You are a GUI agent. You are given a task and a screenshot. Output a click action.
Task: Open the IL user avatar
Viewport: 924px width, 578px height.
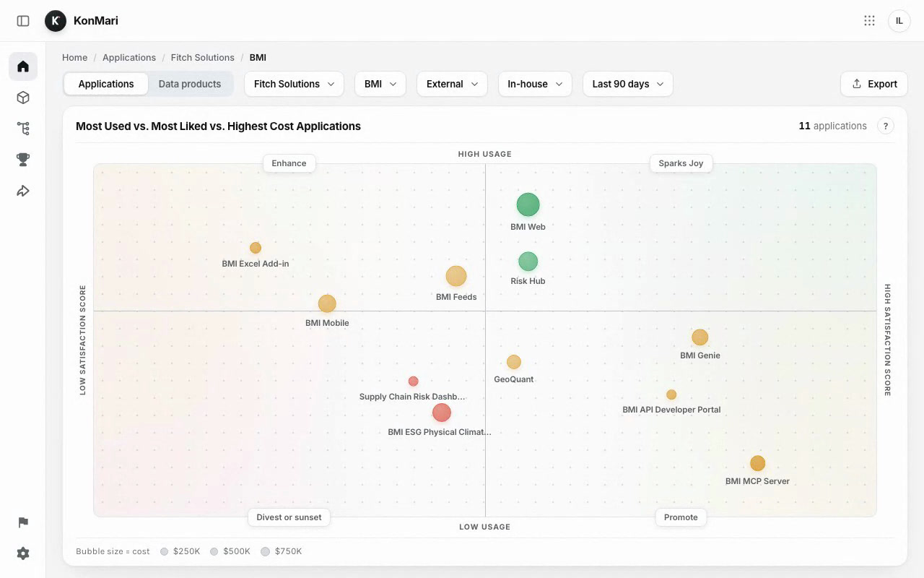click(x=899, y=21)
